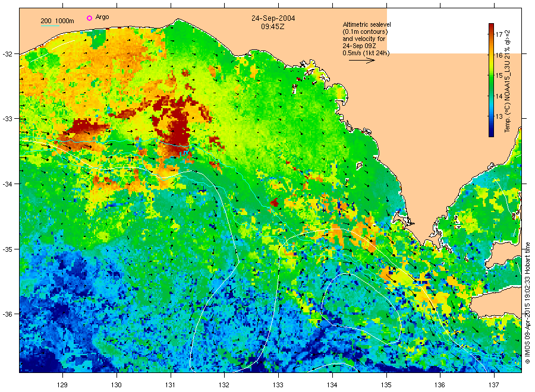Click the cyan isobath line sample in legend
535x392 pixels.
[50, 26]
